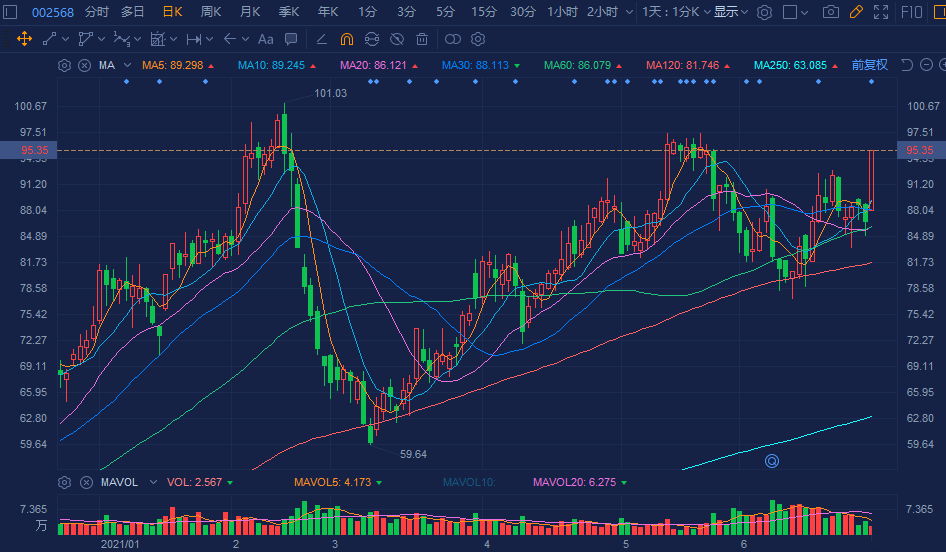Select the text annotation Aa tool
Viewport: 946px width, 552px height.
coord(265,39)
